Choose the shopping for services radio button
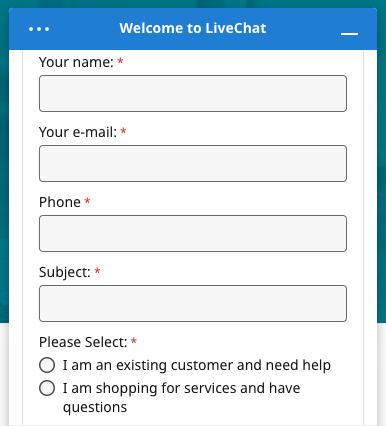Viewport: 386px width, 426px height. [47, 388]
